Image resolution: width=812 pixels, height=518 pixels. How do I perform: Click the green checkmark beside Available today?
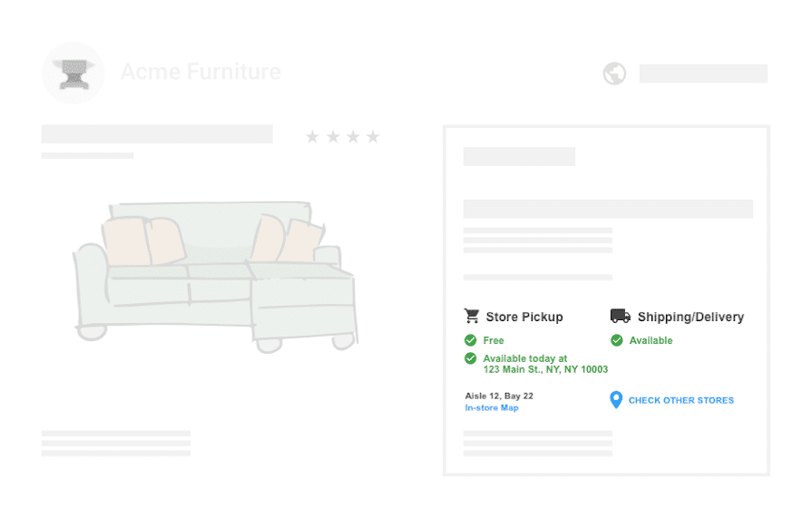pyautogui.click(x=470, y=358)
